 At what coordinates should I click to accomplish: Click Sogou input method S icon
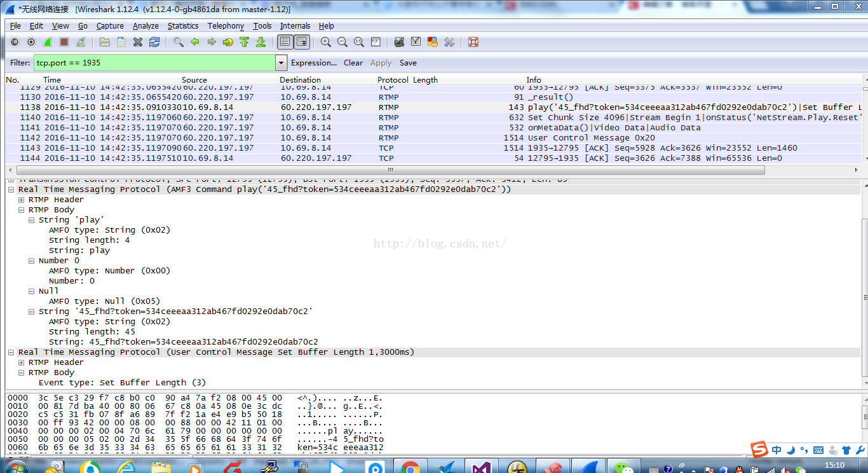click(x=759, y=449)
